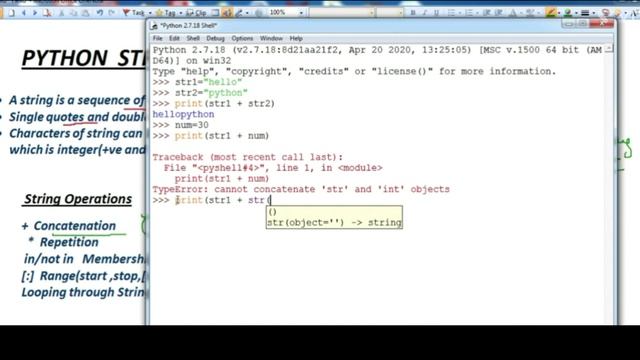The width and height of the screenshot is (640, 360).
Task: Click the Decrease Indent icon
Action: (x=487, y=13)
